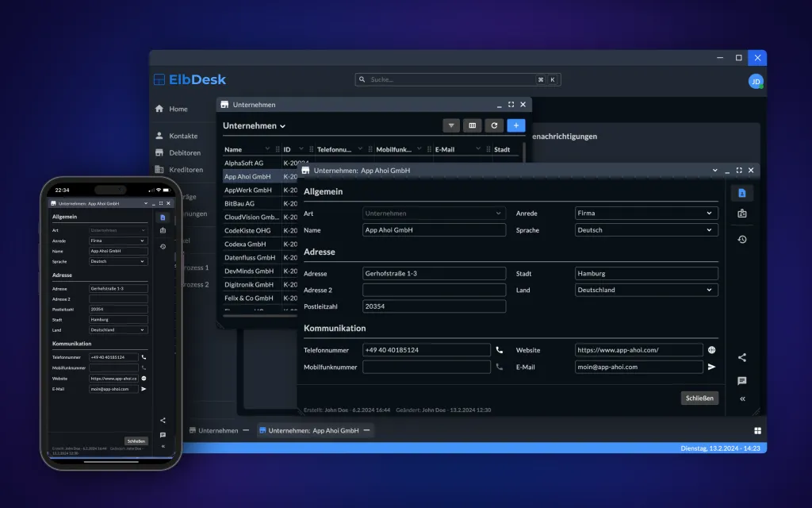The height and width of the screenshot is (508, 812).
Task: Select the Digitronik GmbH row
Action: (x=260, y=284)
